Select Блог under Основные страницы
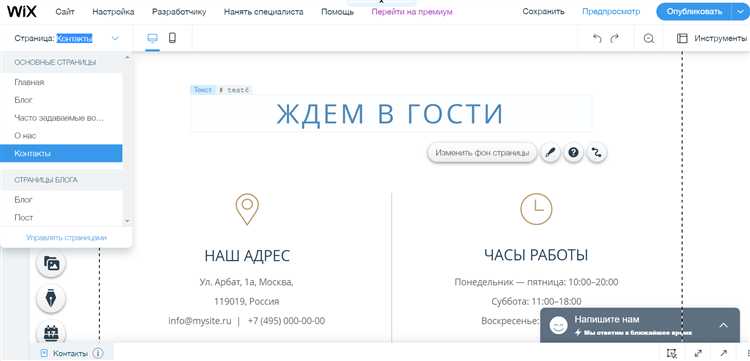Screen dimensions: 750x361 (x=61, y=100)
